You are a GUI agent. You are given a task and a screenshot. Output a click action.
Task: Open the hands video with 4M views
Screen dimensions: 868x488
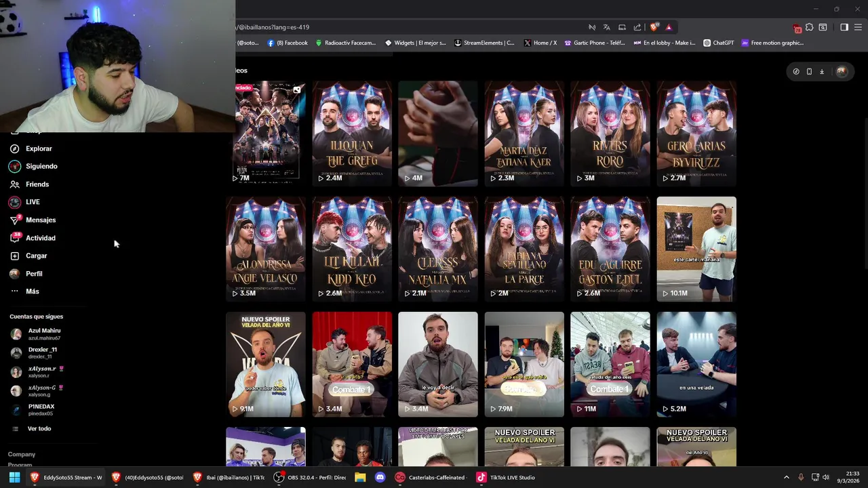tap(438, 134)
